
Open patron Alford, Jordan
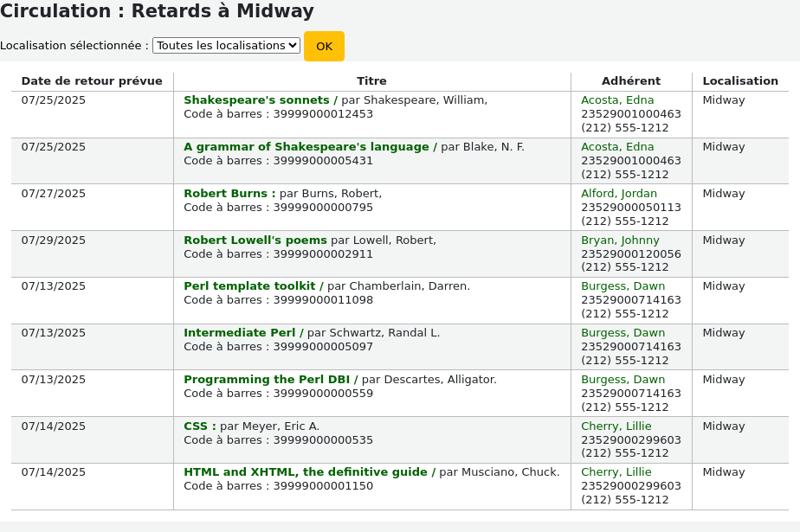click(x=619, y=194)
